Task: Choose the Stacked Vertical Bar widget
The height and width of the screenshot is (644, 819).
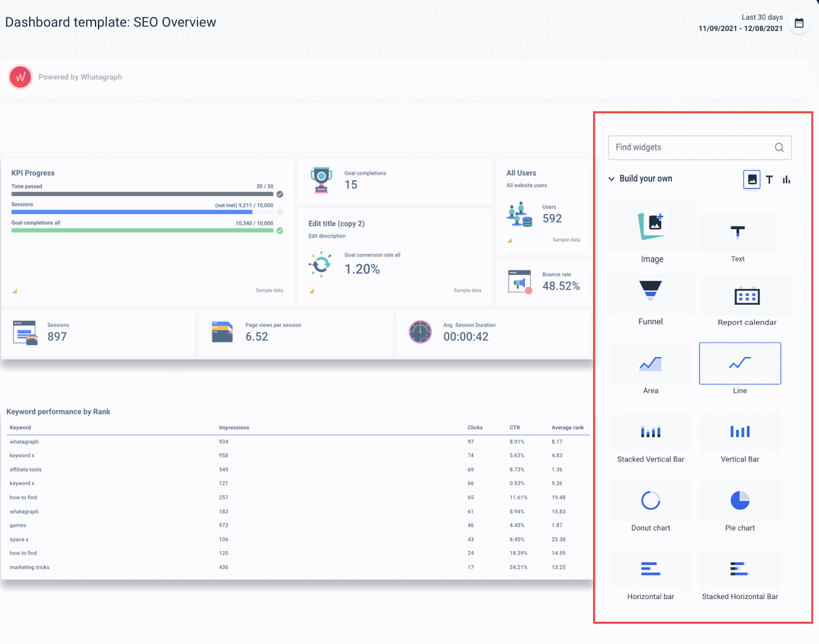Action: [x=650, y=432]
